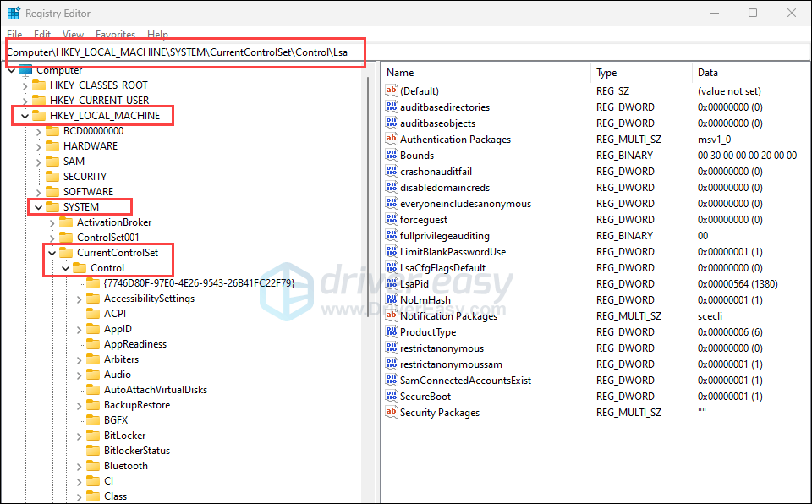
Task: Select the HARDWARE folder icon
Action: 52,146
